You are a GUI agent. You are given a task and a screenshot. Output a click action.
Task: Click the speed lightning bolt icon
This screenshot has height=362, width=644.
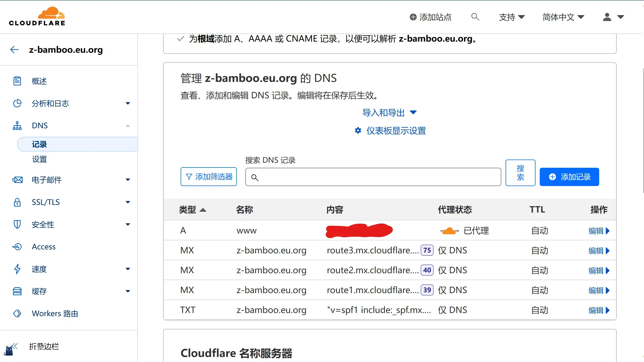pos(16,269)
